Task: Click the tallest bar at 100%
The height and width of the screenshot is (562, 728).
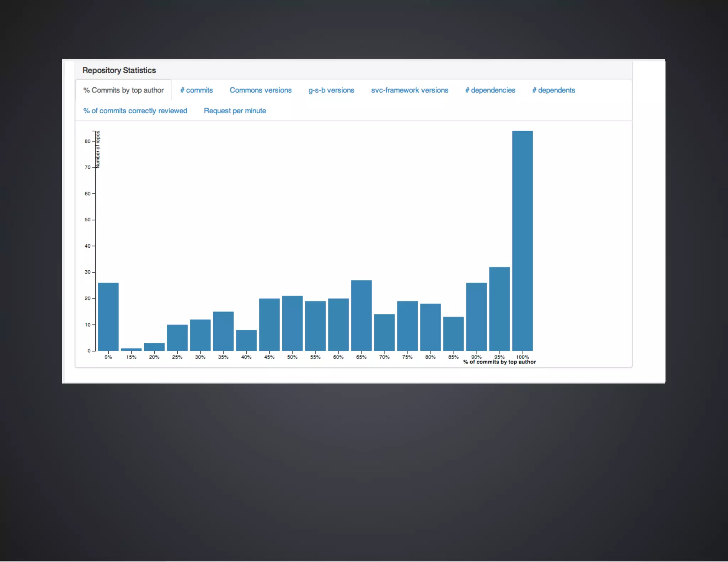Action: point(522,242)
